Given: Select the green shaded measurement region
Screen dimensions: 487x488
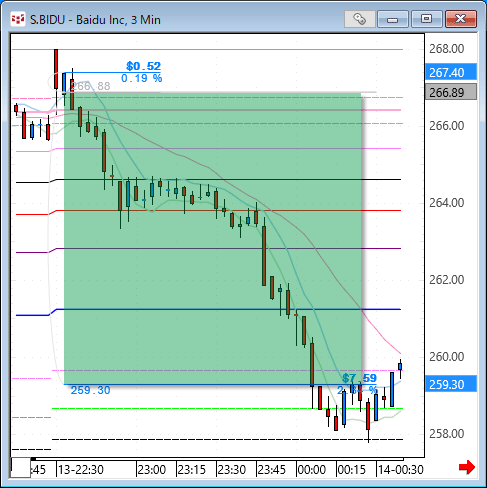Looking at the screenshot, I should tap(213, 239).
